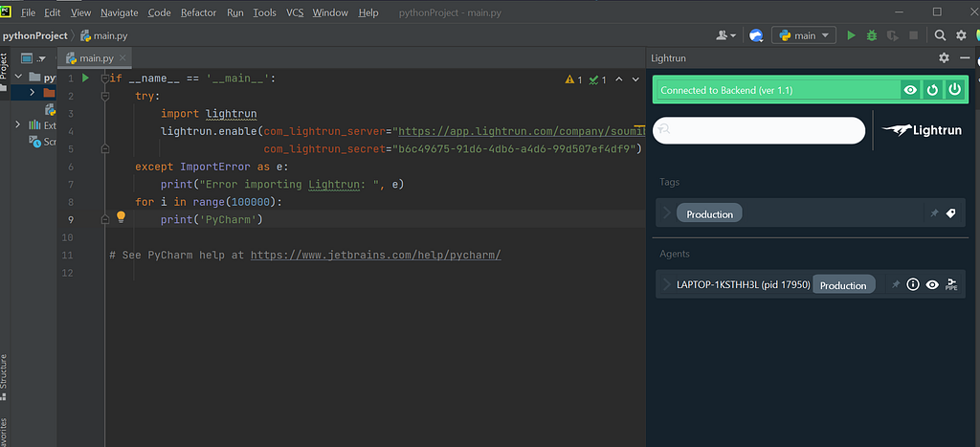Click Production chip on the agent row
980x447 pixels.
[843, 284]
